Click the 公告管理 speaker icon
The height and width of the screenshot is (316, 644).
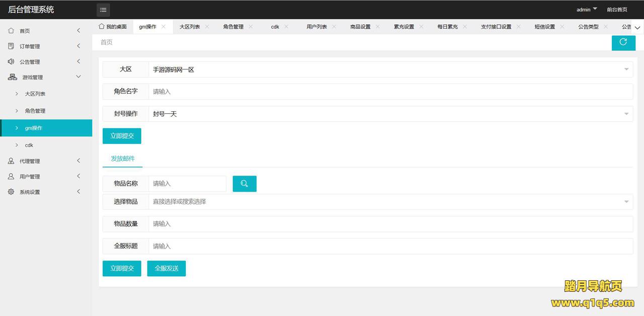click(11, 62)
